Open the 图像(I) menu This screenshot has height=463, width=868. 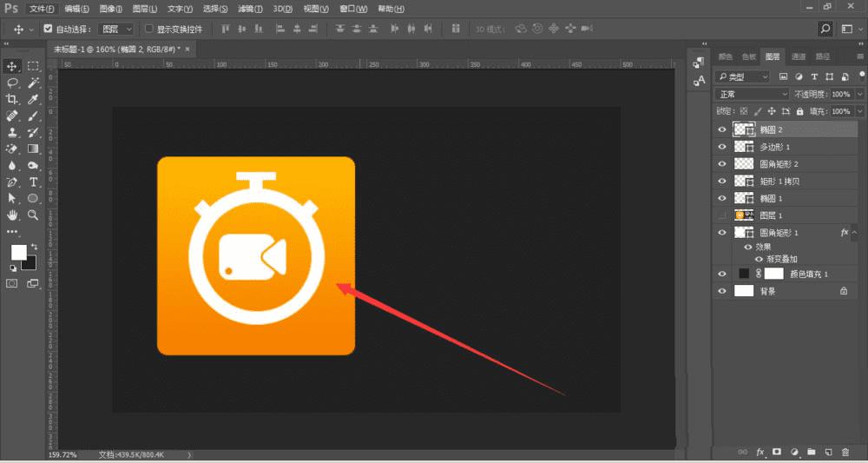111,9
